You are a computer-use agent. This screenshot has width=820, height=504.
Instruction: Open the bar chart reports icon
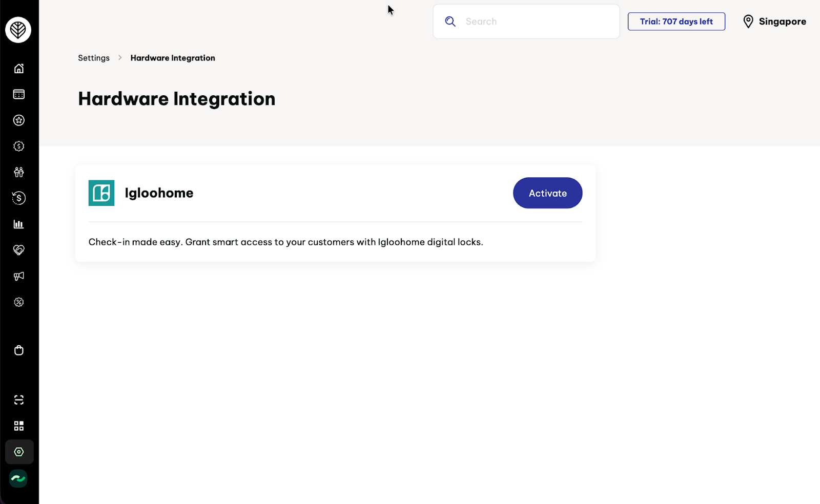tap(19, 224)
